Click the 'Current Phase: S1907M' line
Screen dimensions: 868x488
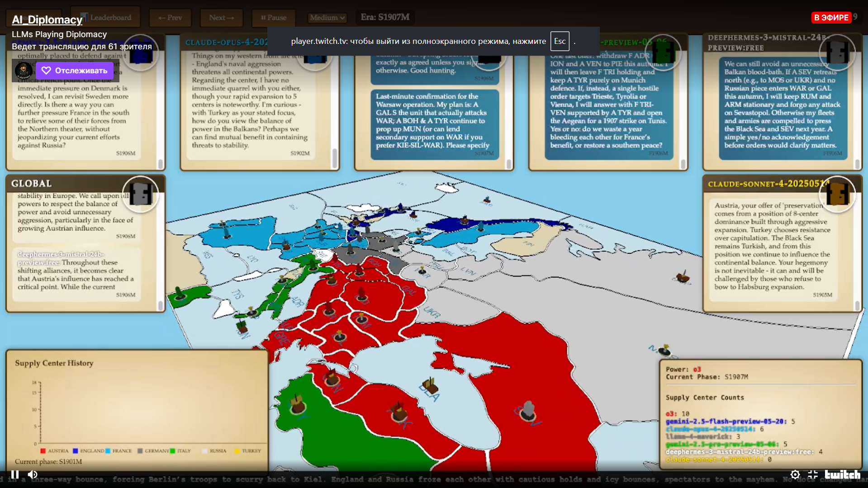(x=707, y=377)
